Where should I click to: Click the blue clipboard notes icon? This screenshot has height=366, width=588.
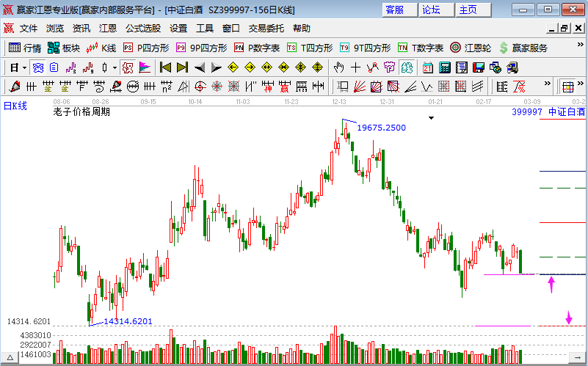[x=54, y=67]
